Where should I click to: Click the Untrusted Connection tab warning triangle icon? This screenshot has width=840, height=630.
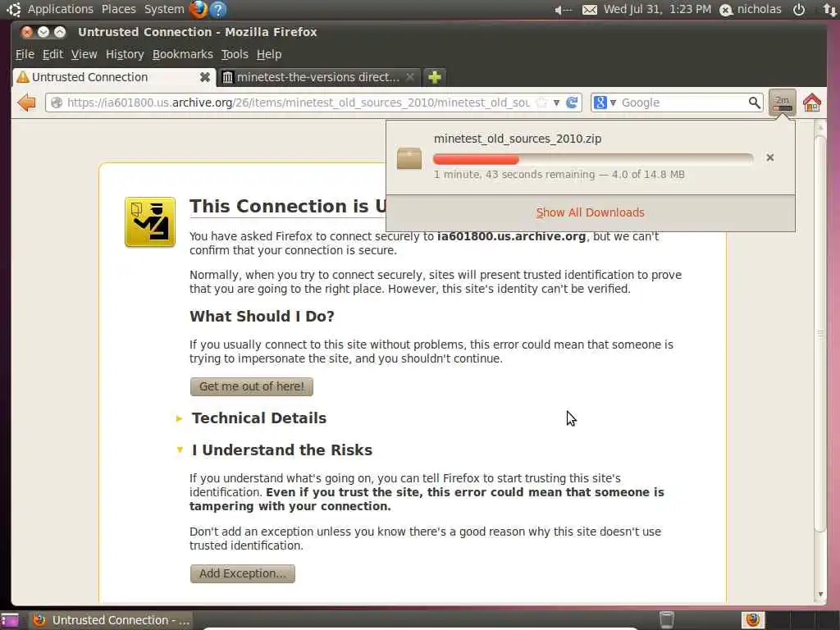click(x=22, y=77)
